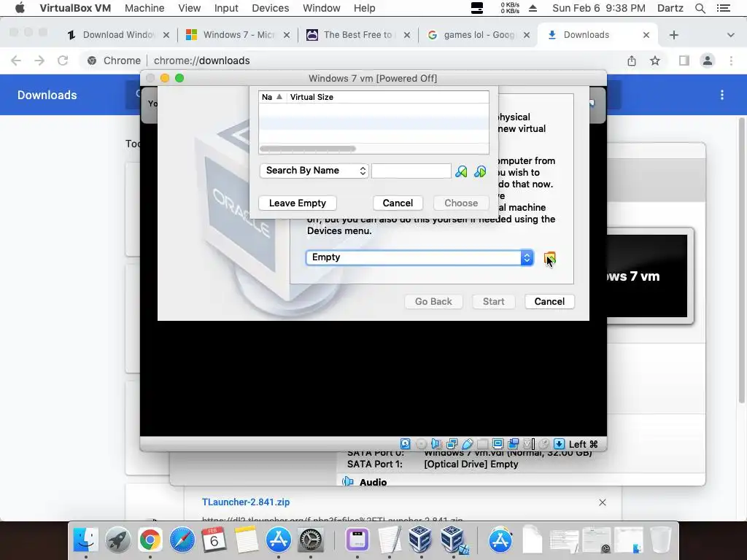Open Chrome side panel icon

(x=684, y=61)
